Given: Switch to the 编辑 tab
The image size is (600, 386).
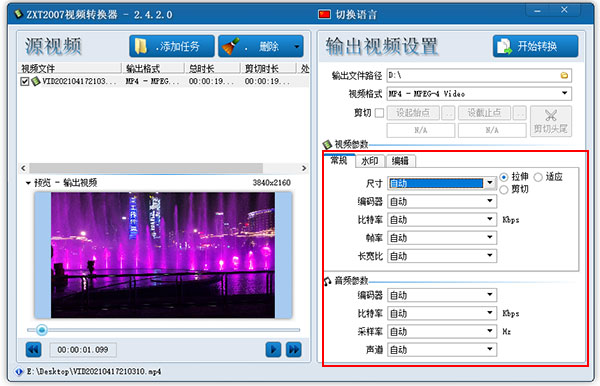Looking at the screenshot, I should (x=400, y=161).
